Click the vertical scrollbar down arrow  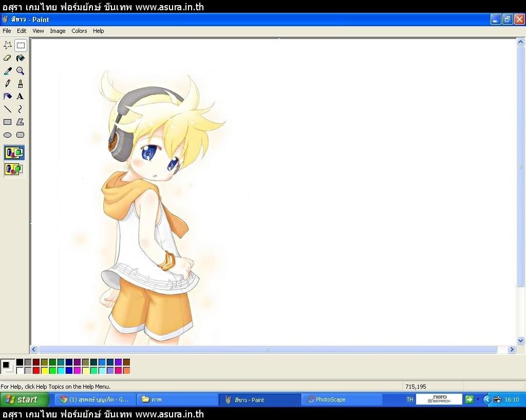pyautogui.click(x=521, y=340)
